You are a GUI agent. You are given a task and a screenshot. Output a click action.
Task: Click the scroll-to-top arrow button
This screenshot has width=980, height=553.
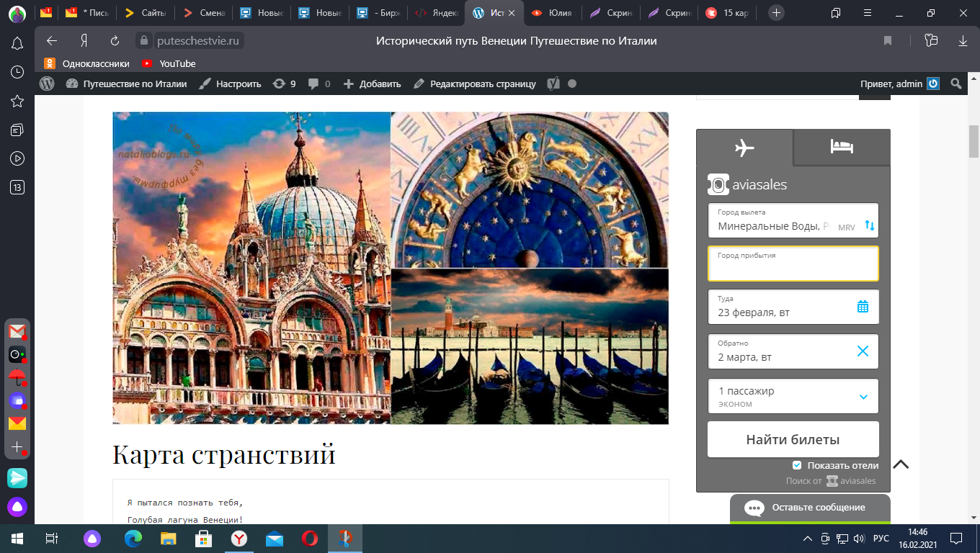coord(901,464)
